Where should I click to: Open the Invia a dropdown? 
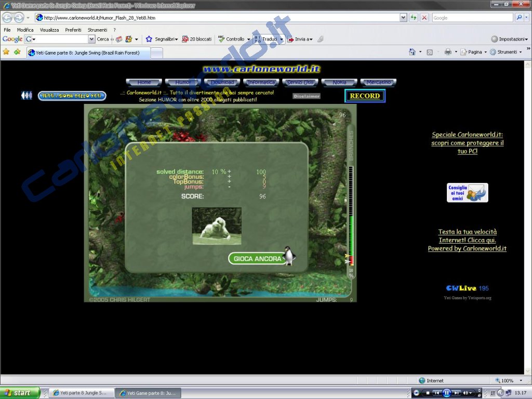300,39
